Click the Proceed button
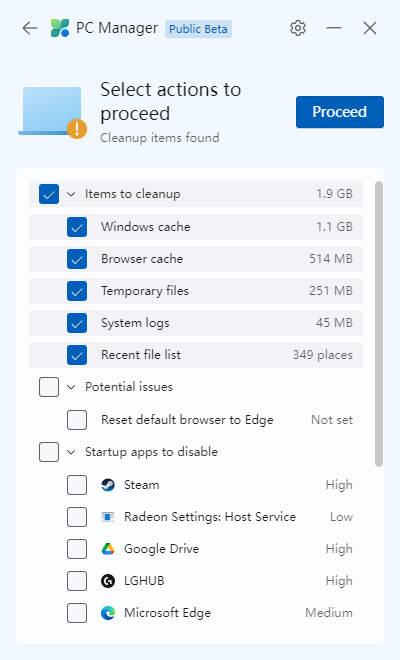Viewport: 400px width, 660px height. point(340,112)
